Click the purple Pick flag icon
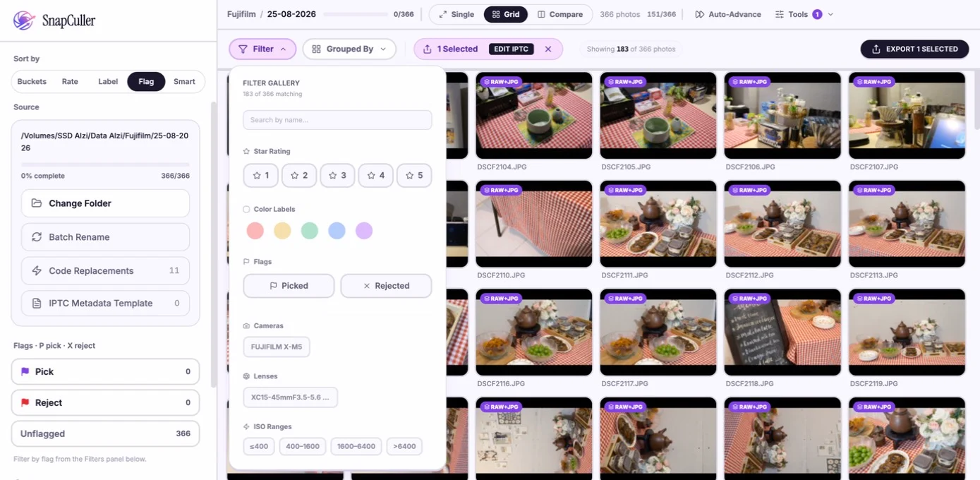Screen dimensions: 980x480 (25, 371)
